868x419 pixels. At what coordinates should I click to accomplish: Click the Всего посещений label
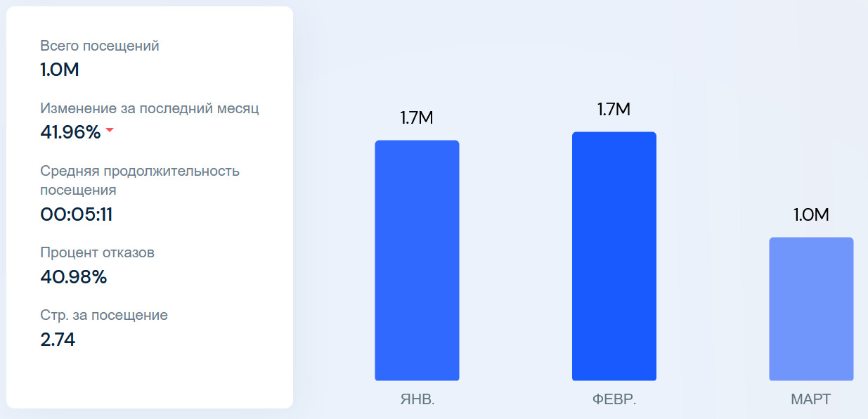[x=100, y=46]
